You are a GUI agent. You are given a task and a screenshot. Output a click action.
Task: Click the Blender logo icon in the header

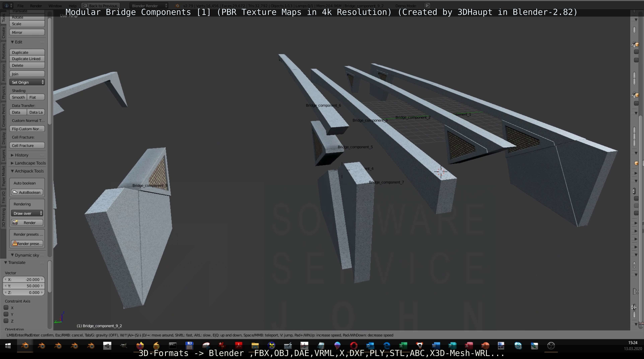coord(177,6)
